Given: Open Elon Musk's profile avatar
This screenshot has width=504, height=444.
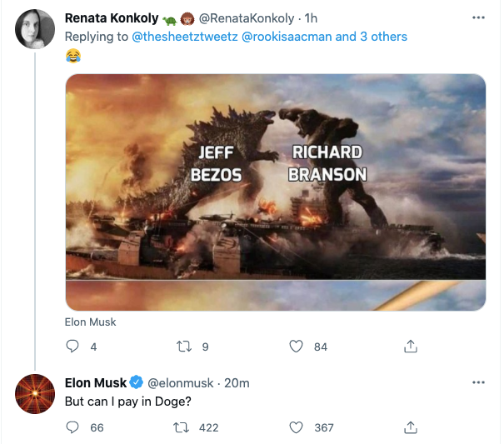Looking at the screenshot, I should 35,395.
